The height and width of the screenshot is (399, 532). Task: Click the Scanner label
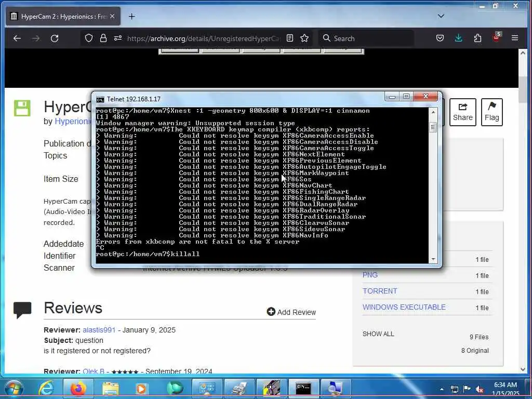(x=59, y=268)
